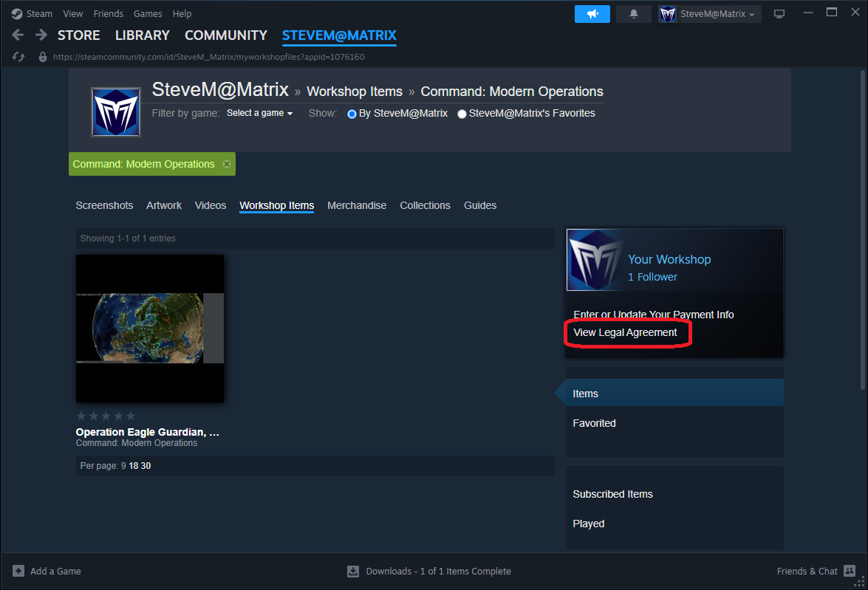Set per page to 9

123,466
